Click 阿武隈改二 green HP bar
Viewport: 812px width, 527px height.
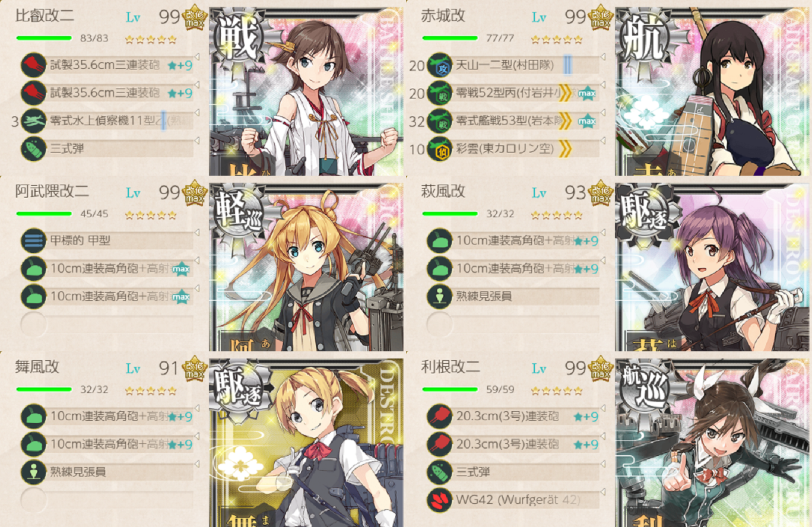(x=44, y=214)
